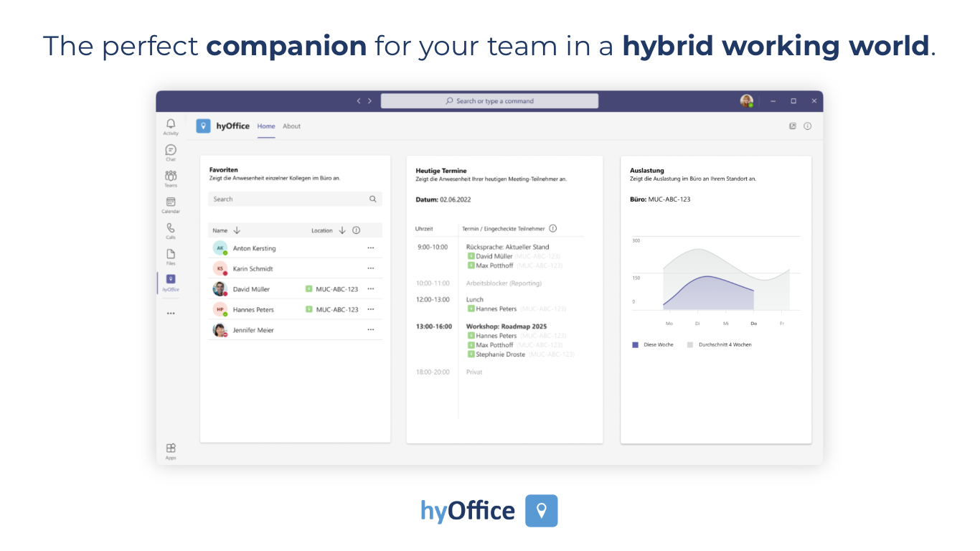Click Jennifer Meier's profile photo
Screen dimensions: 980x551
tap(220, 330)
